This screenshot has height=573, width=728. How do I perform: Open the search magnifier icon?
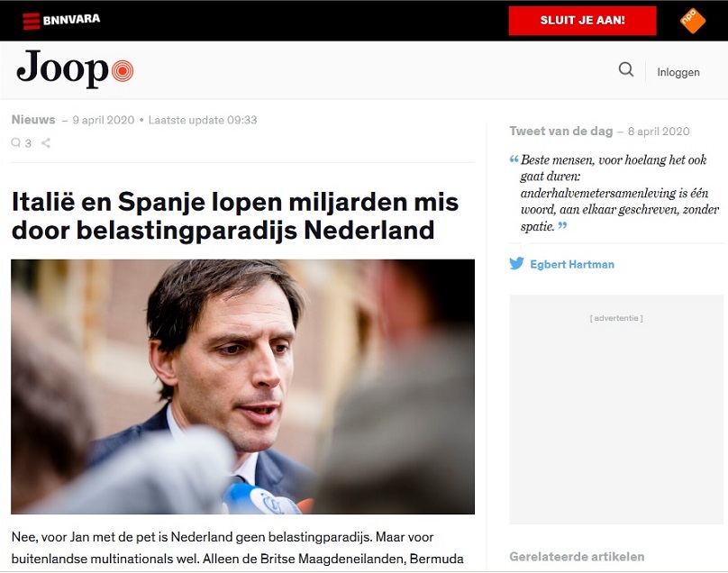(626, 69)
